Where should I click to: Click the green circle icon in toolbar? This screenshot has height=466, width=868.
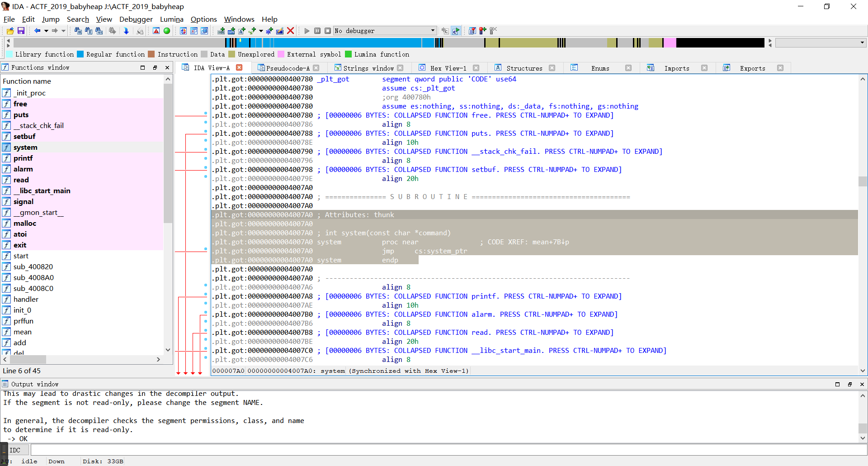[167, 31]
